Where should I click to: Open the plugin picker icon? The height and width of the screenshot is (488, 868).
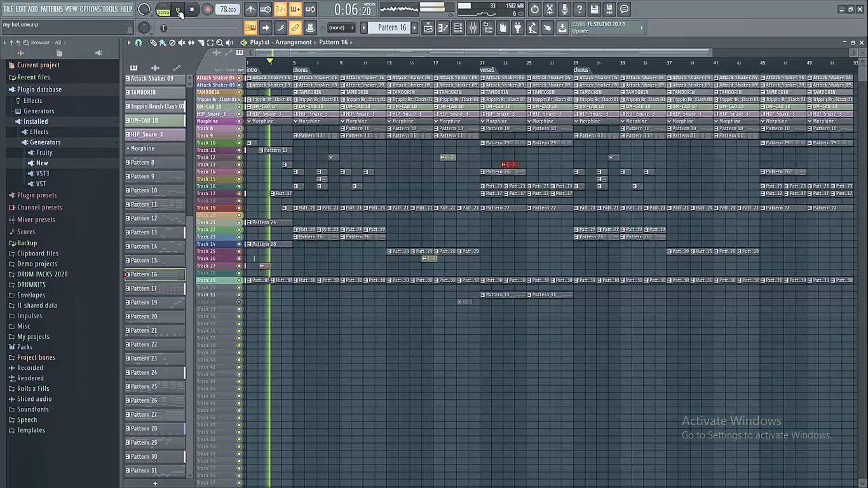[518, 28]
